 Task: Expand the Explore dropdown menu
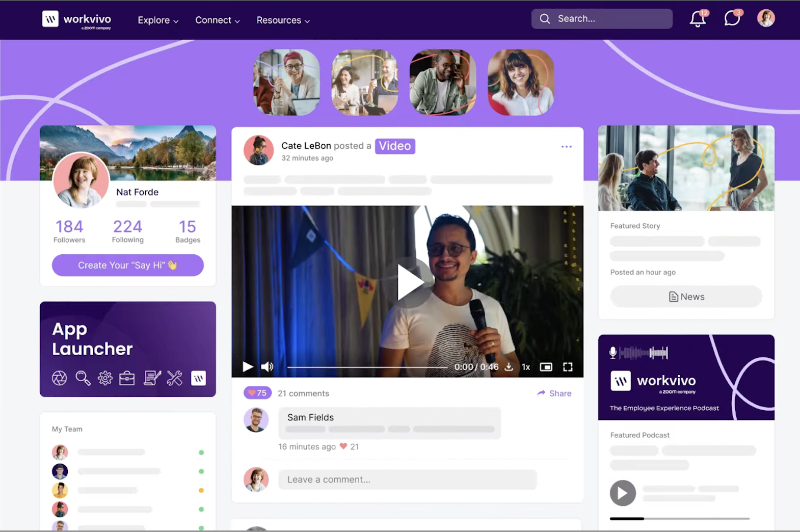click(158, 20)
